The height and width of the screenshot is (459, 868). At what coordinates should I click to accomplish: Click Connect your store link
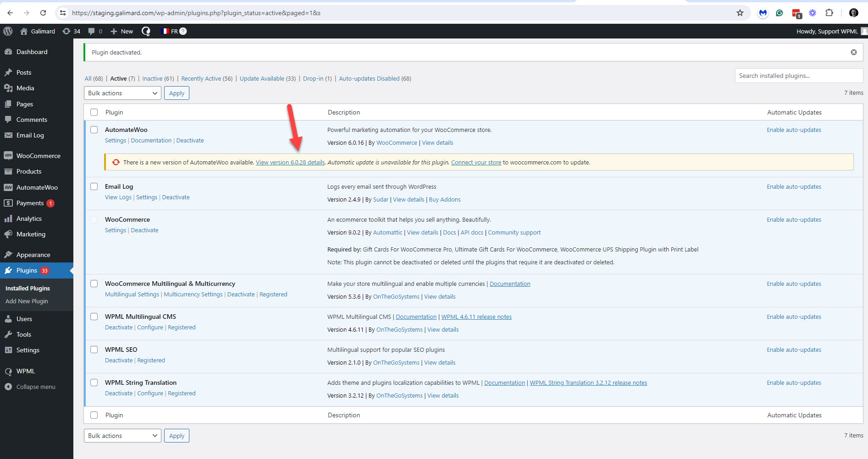pyautogui.click(x=476, y=163)
